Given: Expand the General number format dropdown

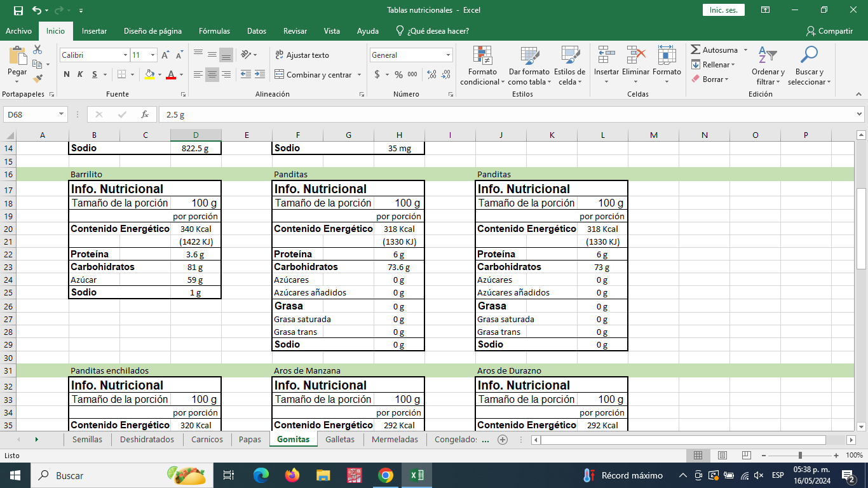Looking at the screenshot, I should pos(448,55).
